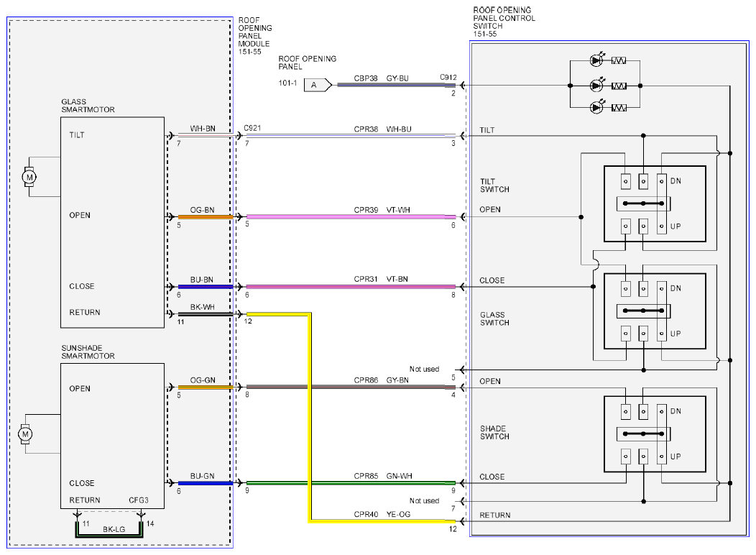Click the C912 connector label
The width and height of the screenshot is (756, 555).
tap(448, 77)
